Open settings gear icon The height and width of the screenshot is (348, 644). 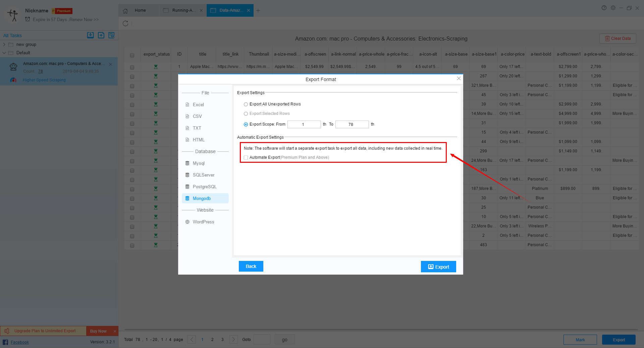click(x=613, y=8)
